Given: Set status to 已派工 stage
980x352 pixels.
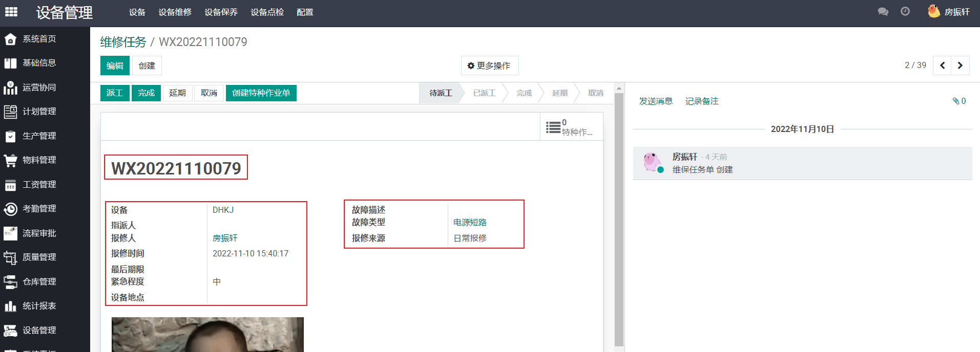Looking at the screenshot, I should coord(484,93).
